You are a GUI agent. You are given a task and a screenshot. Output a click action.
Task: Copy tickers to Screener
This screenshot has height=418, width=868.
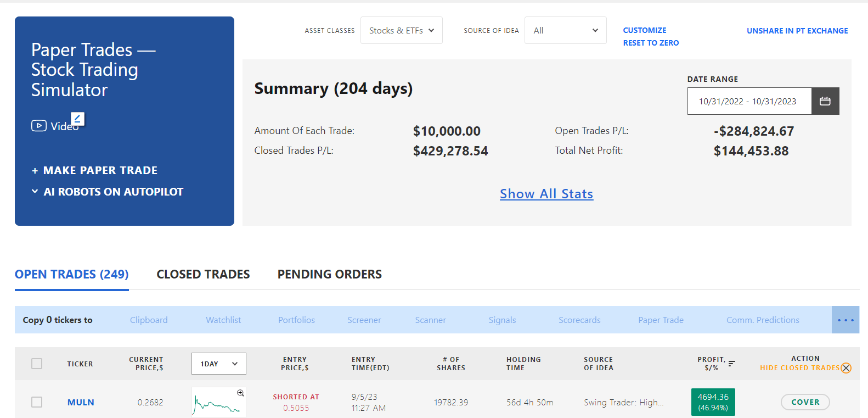tap(364, 320)
